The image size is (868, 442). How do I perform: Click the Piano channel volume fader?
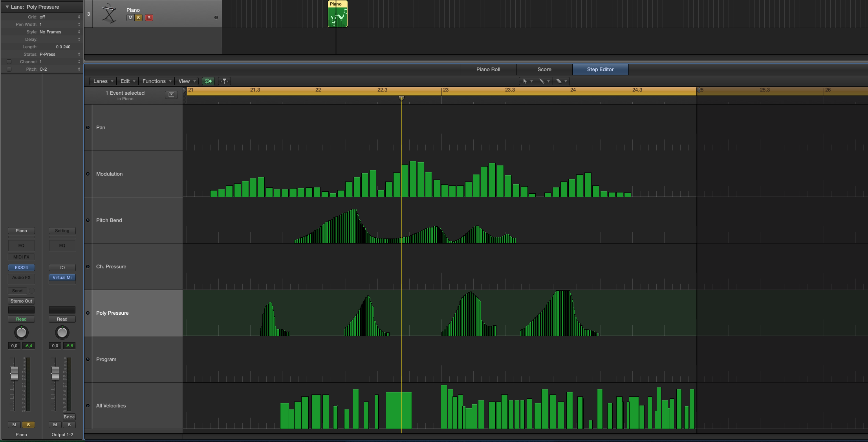pos(15,372)
